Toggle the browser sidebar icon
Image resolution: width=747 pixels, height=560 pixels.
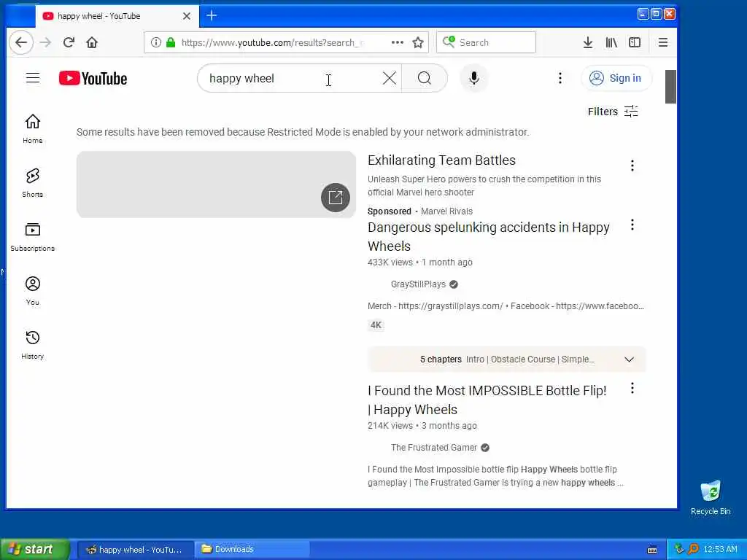tap(635, 42)
